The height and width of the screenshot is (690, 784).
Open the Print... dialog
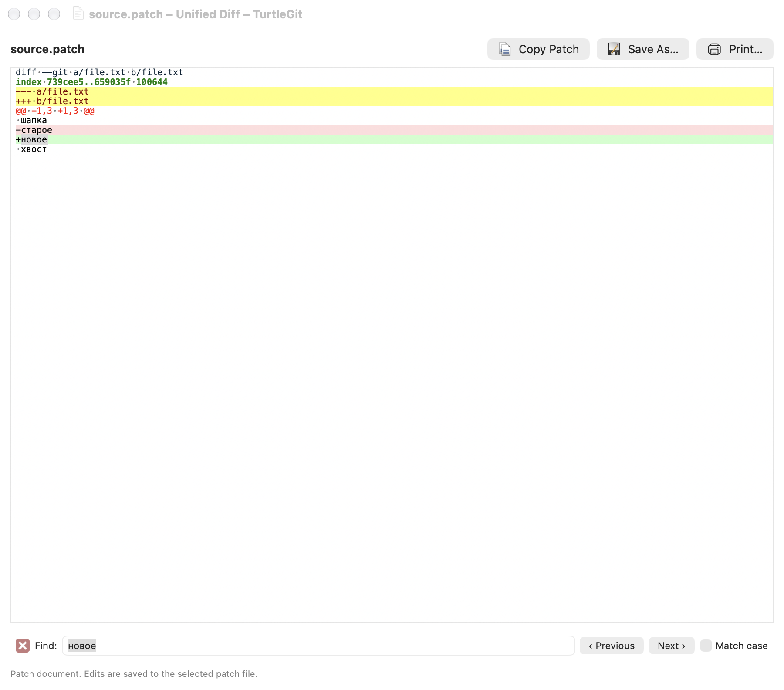[735, 49]
